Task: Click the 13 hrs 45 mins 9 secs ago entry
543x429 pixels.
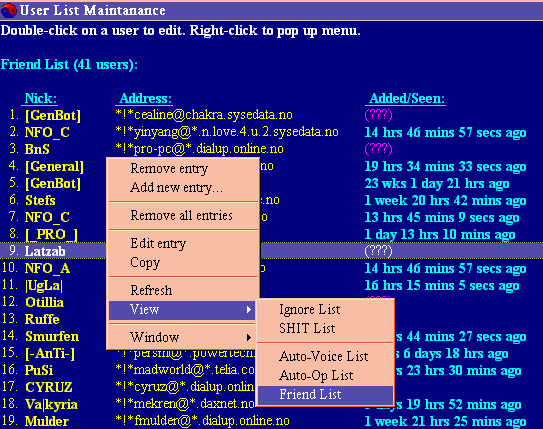Action: (x=442, y=217)
